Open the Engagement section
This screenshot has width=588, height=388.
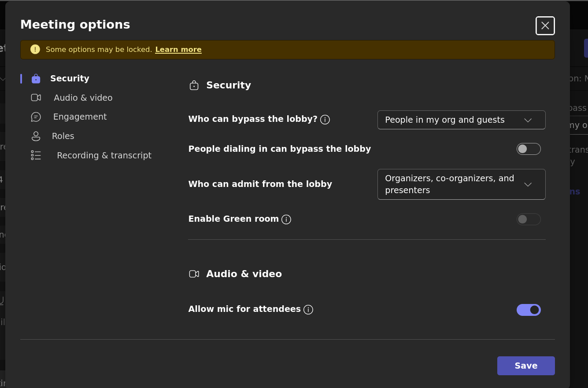(x=80, y=117)
